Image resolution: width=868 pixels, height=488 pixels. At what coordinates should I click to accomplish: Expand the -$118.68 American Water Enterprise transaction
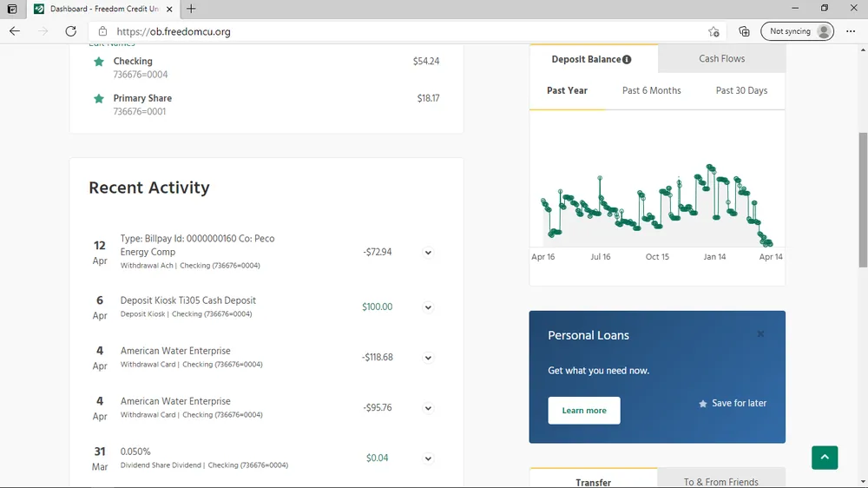coord(428,358)
